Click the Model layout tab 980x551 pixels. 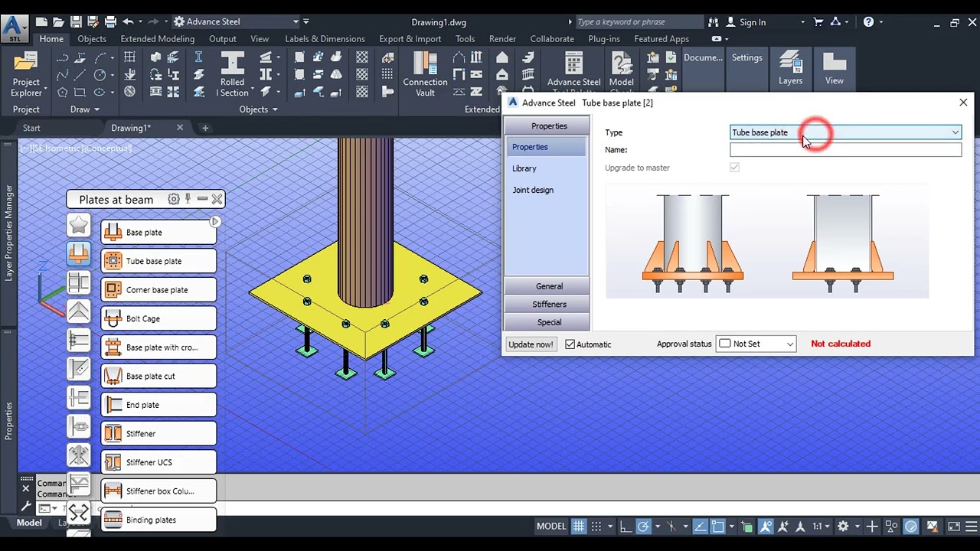coord(29,523)
